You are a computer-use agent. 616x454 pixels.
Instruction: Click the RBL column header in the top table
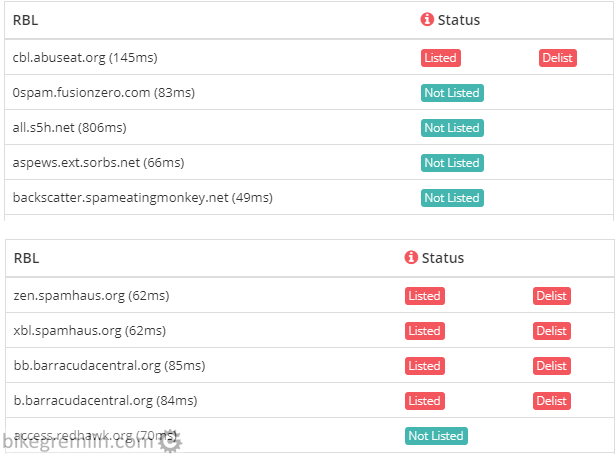tap(26, 20)
